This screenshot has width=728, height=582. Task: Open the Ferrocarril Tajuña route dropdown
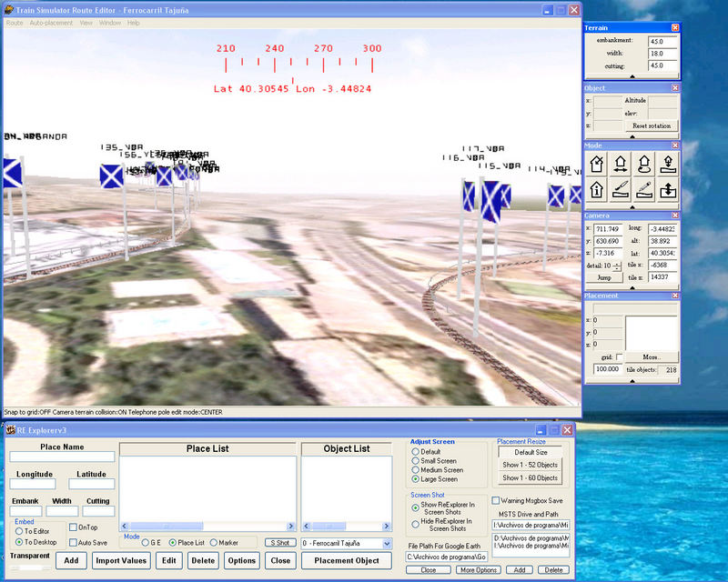pyautogui.click(x=388, y=543)
